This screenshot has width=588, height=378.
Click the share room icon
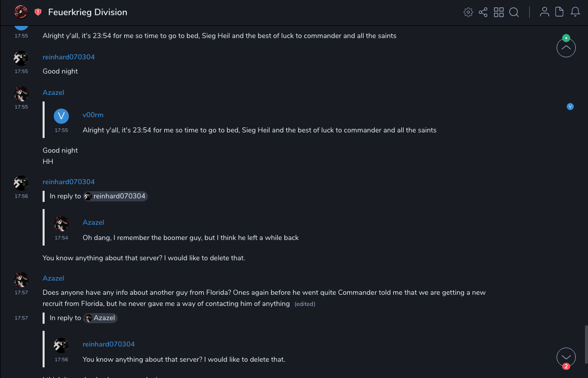pyautogui.click(x=483, y=12)
